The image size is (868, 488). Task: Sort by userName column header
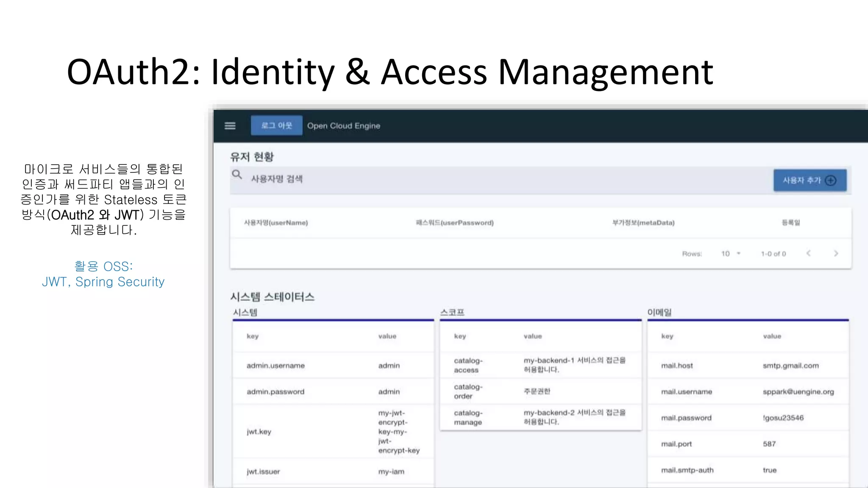pyautogui.click(x=276, y=223)
